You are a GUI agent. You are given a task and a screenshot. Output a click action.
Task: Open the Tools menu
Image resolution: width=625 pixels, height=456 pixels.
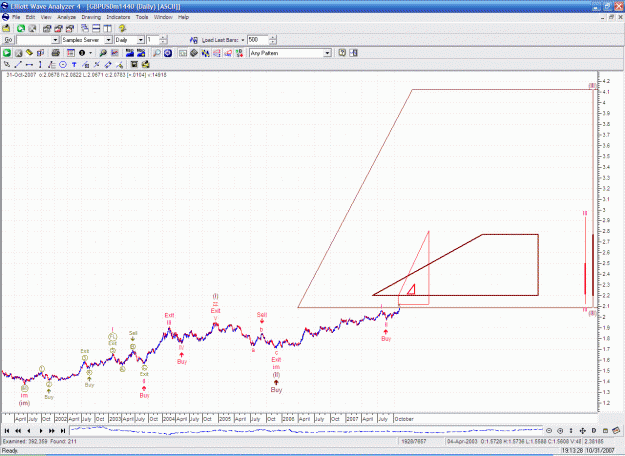(x=142, y=17)
